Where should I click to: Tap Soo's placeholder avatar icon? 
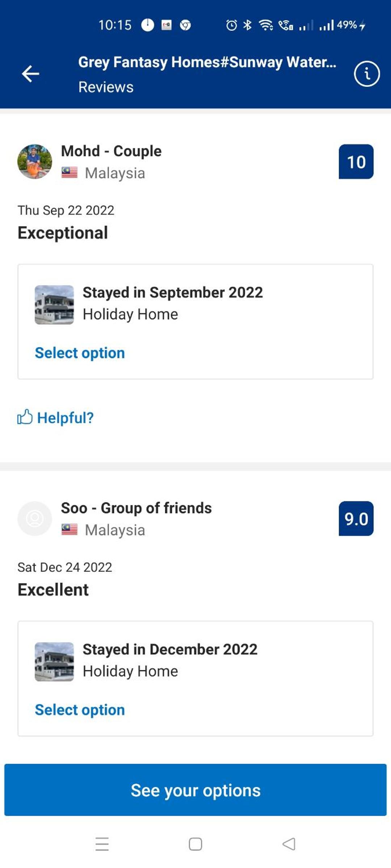[x=35, y=519]
